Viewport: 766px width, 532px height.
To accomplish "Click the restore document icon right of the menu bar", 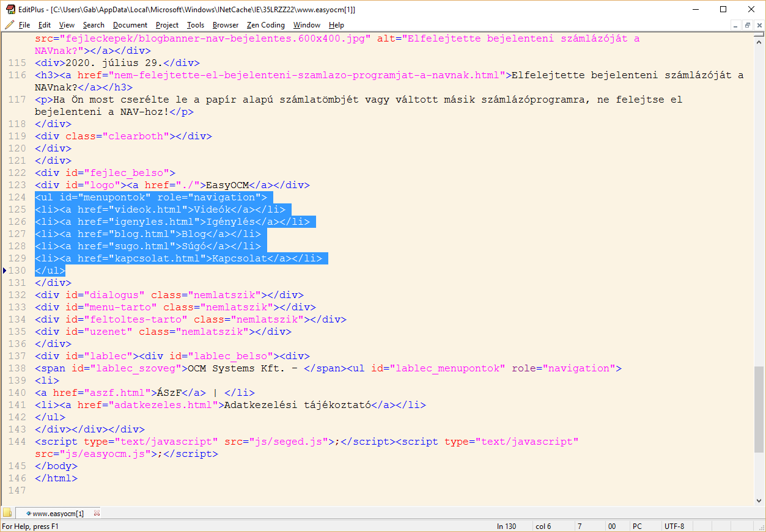I will click(747, 25).
